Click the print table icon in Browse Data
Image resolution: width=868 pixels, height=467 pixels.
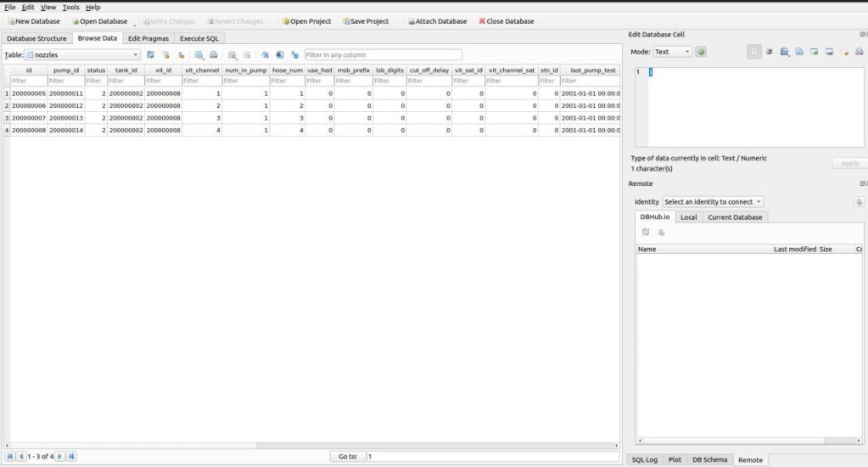pyautogui.click(x=213, y=54)
